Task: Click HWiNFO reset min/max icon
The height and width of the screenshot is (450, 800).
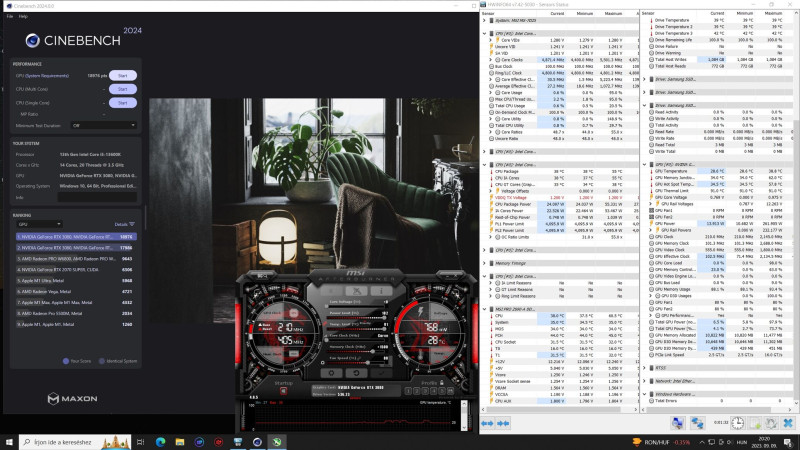Action: [771, 423]
